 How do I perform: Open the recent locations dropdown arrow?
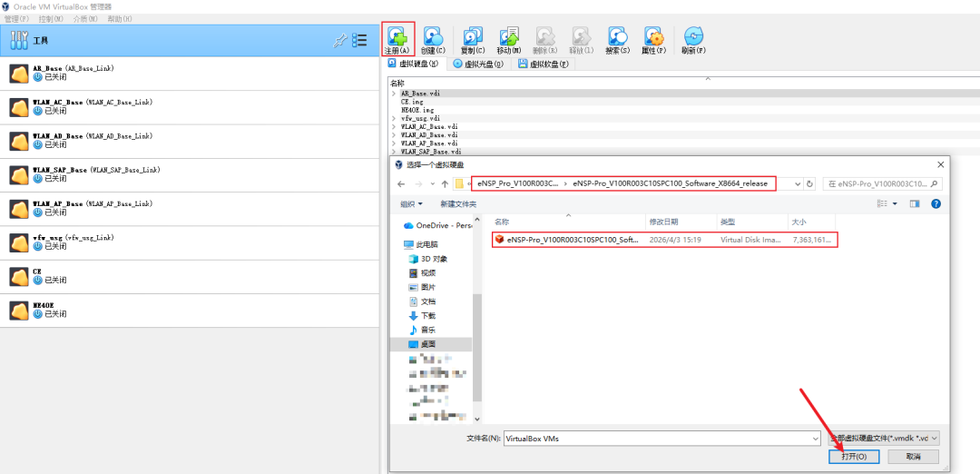(x=431, y=183)
